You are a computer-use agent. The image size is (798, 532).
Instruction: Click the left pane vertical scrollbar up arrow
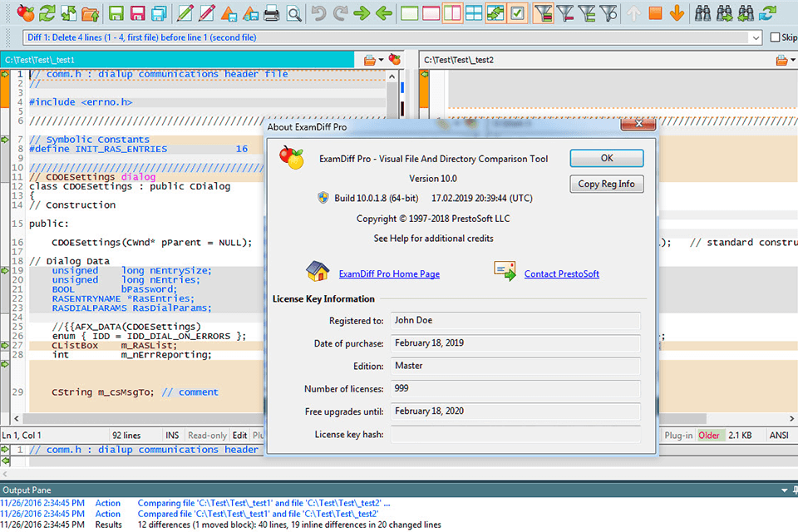pos(392,76)
